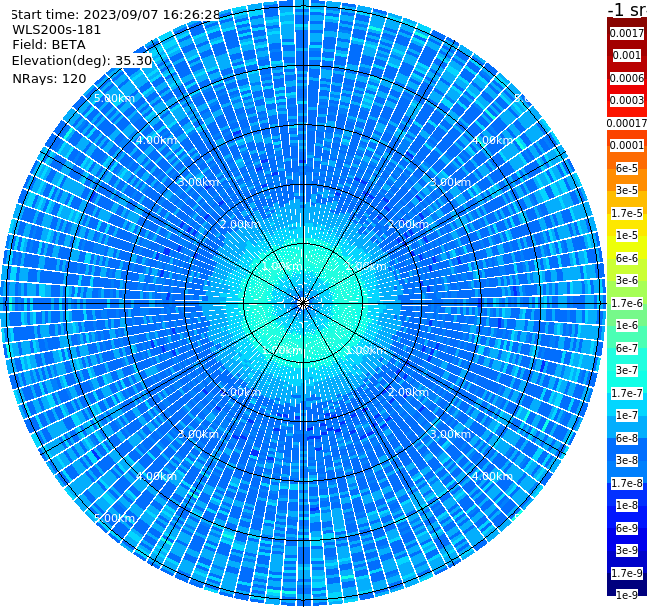Viewport: 647px width, 607px height.
Task: Select the upper-right 4.00km ring label
Action: [x=492, y=140]
